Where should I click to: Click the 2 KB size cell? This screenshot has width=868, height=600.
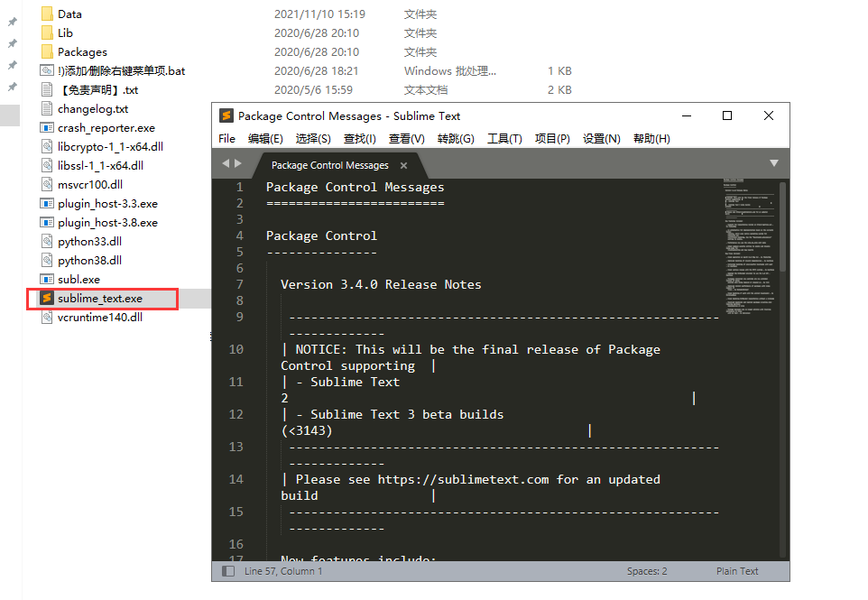tap(559, 89)
